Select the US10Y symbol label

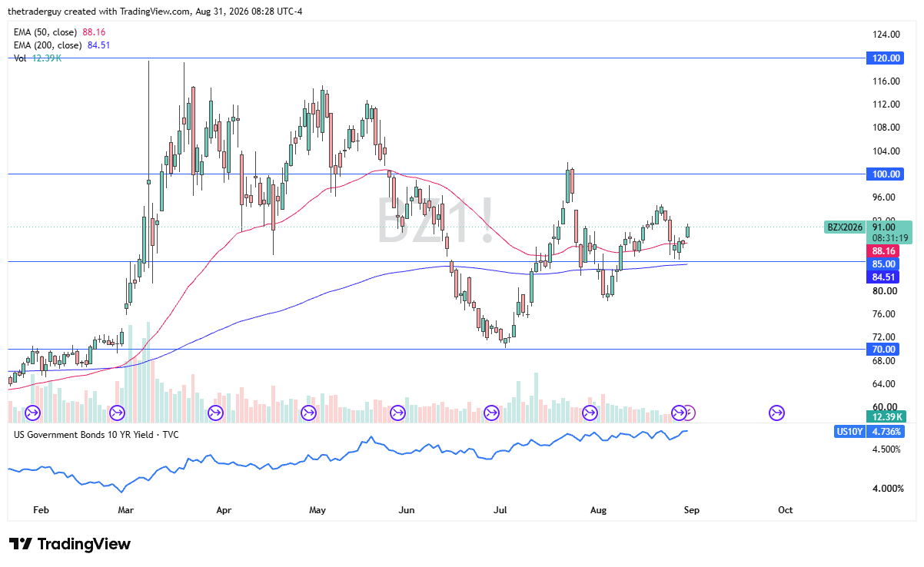(x=849, y=432)
